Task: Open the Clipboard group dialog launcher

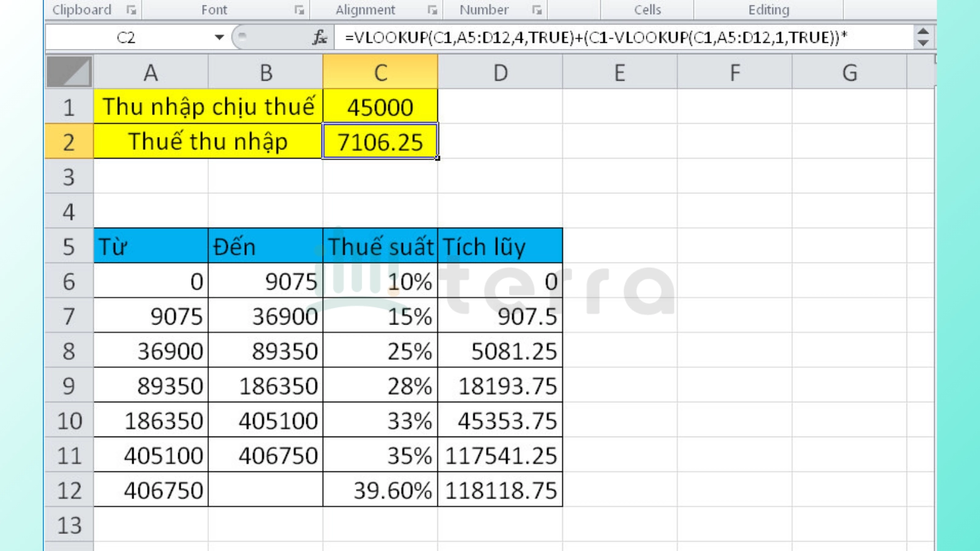Action: (131, 10)
